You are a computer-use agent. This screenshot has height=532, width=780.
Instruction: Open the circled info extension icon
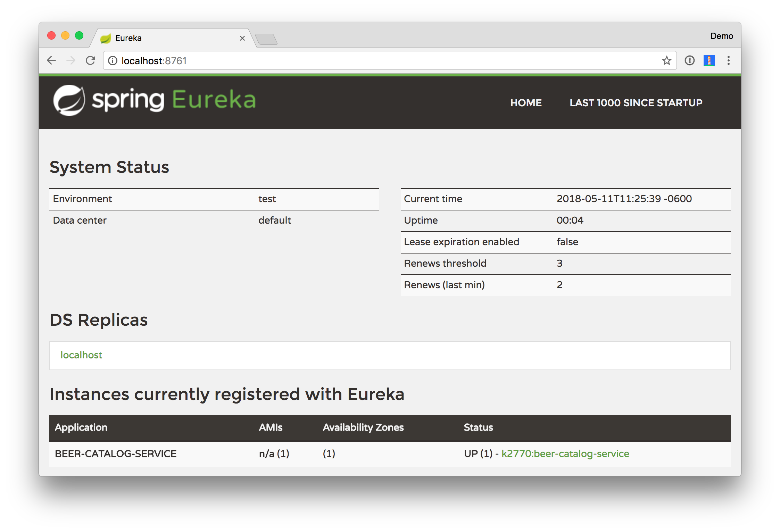click(x=689, y=61)
